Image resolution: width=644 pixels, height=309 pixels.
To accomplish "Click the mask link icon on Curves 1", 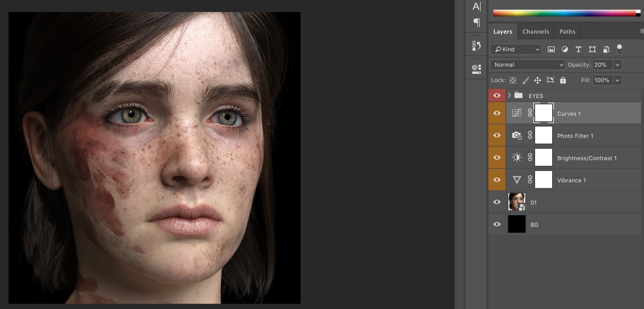I will pyautogui.click(x=530, y=113).
